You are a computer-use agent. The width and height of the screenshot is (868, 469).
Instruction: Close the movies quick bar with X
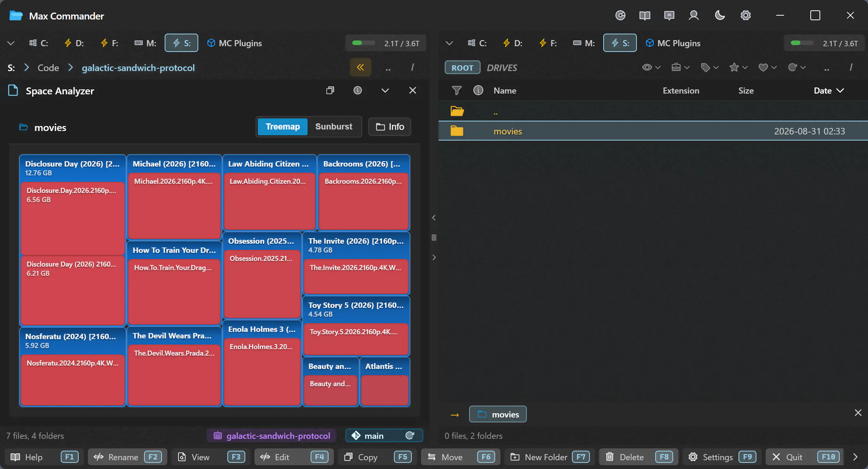[x=858, y=412]
